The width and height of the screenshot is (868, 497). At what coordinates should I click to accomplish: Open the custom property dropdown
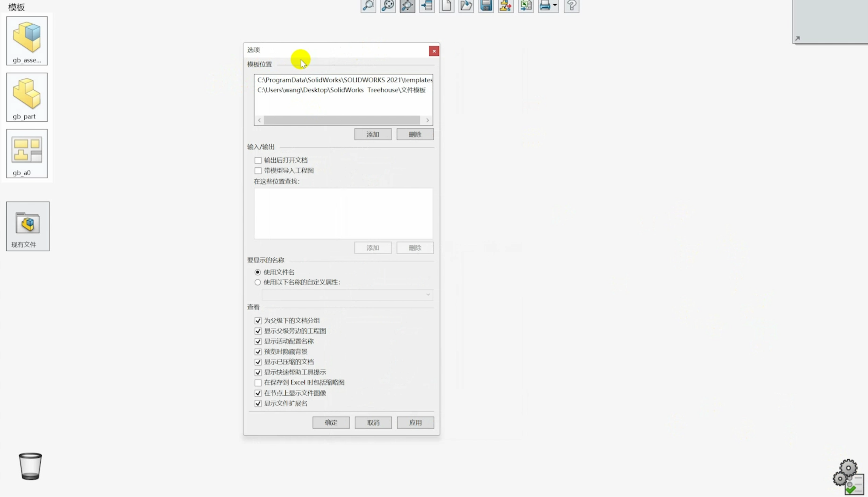point(427,295)
